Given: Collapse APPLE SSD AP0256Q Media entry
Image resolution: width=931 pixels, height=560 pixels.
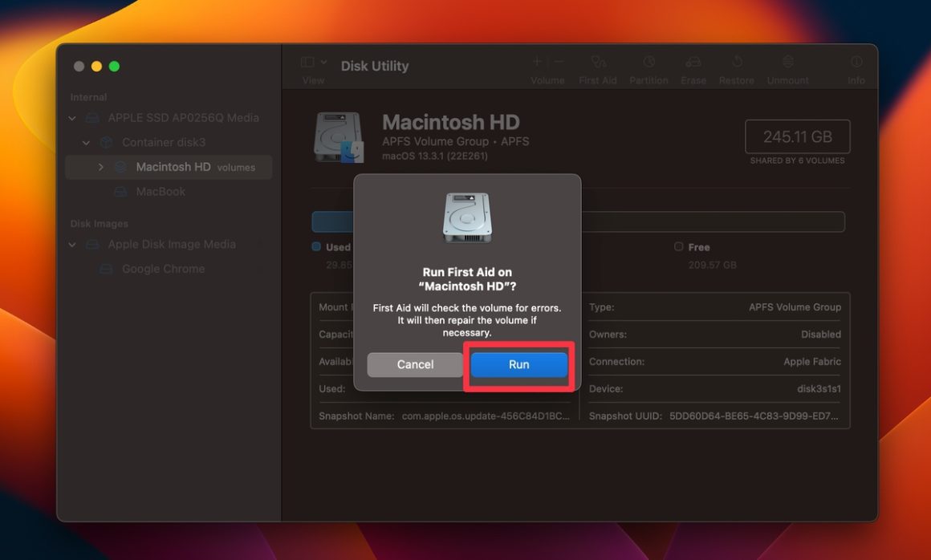Looking at the screenshot, I should [x=71, y=117].
